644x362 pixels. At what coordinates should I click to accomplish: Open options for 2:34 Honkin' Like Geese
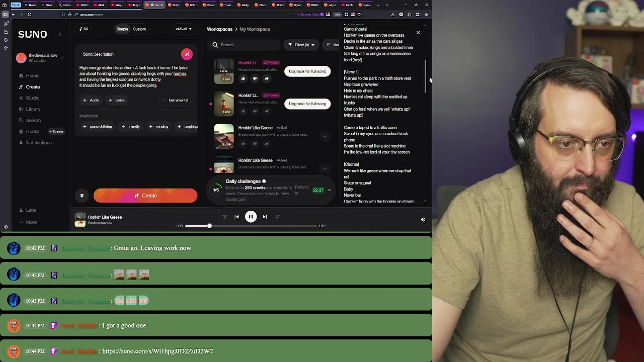click(325, 136)
